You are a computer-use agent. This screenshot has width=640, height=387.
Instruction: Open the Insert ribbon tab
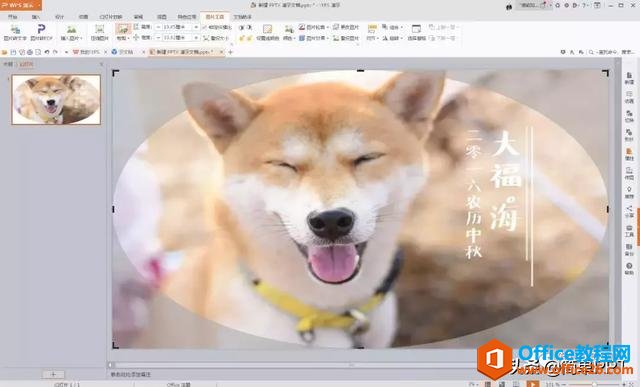point(36,17)
